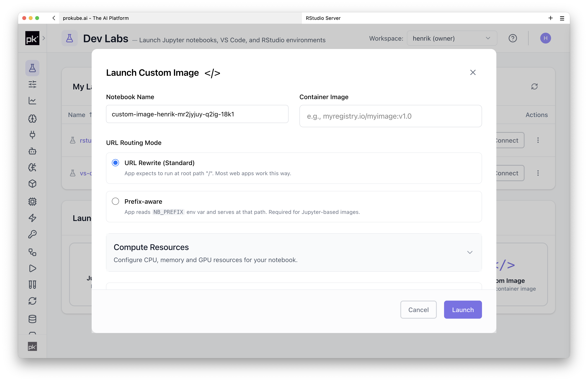Open options menu for the vs-code row
Viewport: 588px width, 382px height.
tap(538, 173)
